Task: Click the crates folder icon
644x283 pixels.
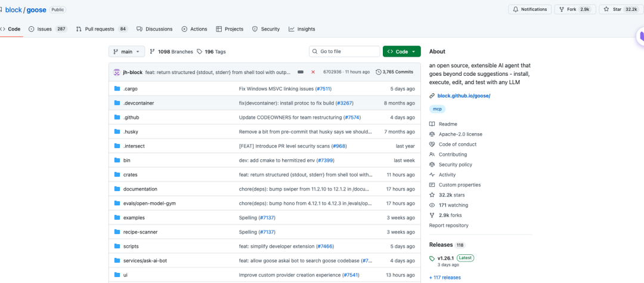Action: pyautogui.click(x=117, y=175)
